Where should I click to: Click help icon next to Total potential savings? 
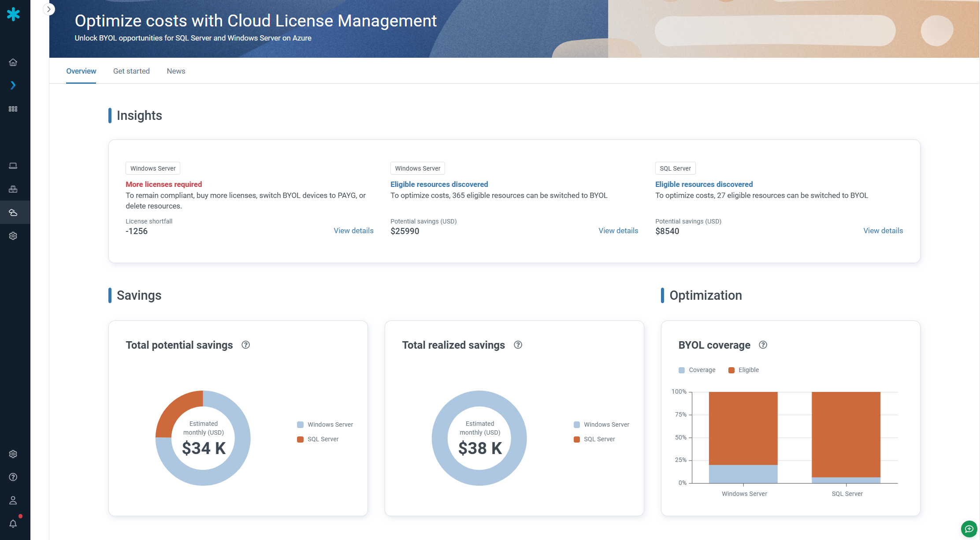point(246,345)
